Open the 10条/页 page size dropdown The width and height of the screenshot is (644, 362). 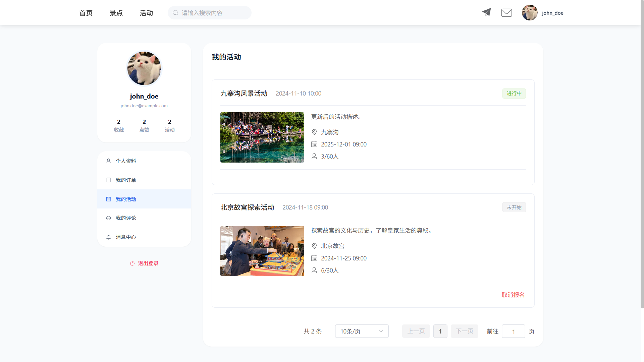click(362, 331)
